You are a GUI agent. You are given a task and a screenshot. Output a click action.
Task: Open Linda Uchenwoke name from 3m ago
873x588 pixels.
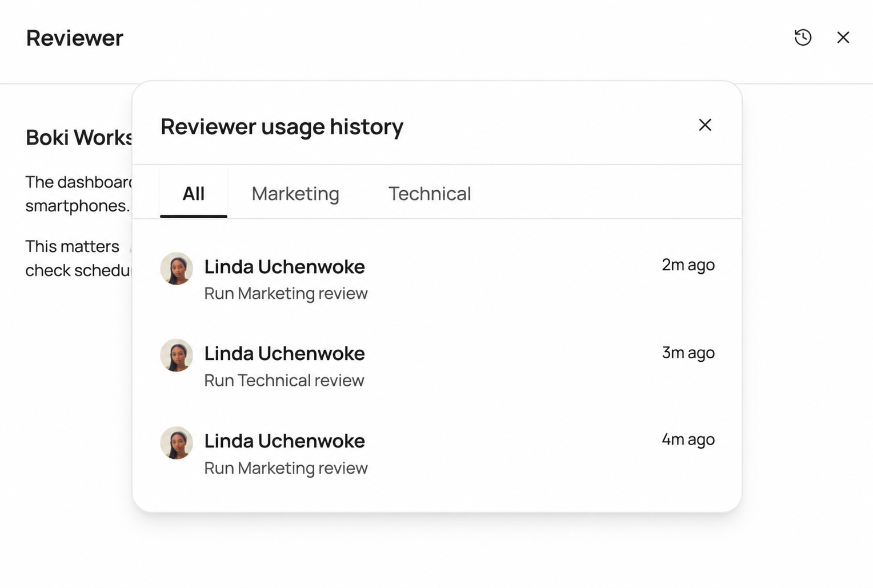click(x=285, y=354)
